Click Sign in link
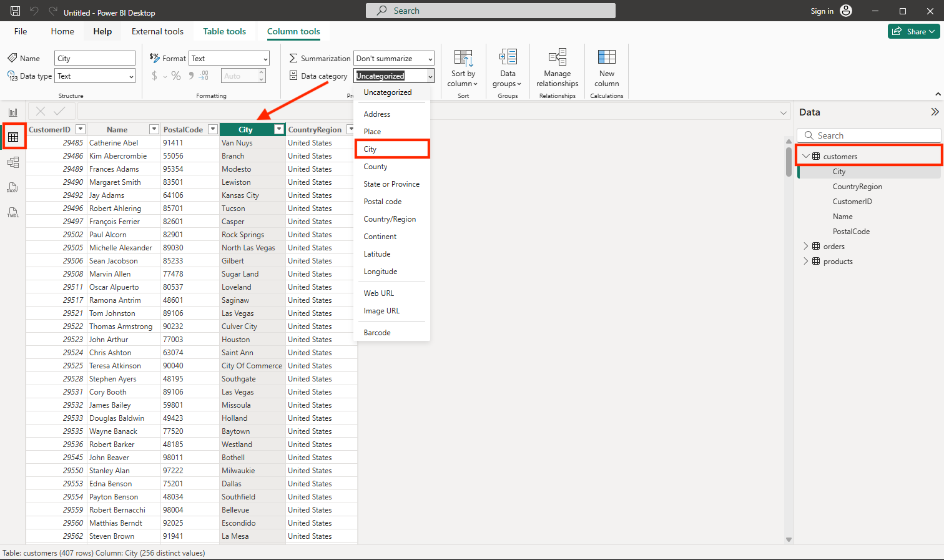The width and height of the screenshot is (944, 560). (822, 11)
